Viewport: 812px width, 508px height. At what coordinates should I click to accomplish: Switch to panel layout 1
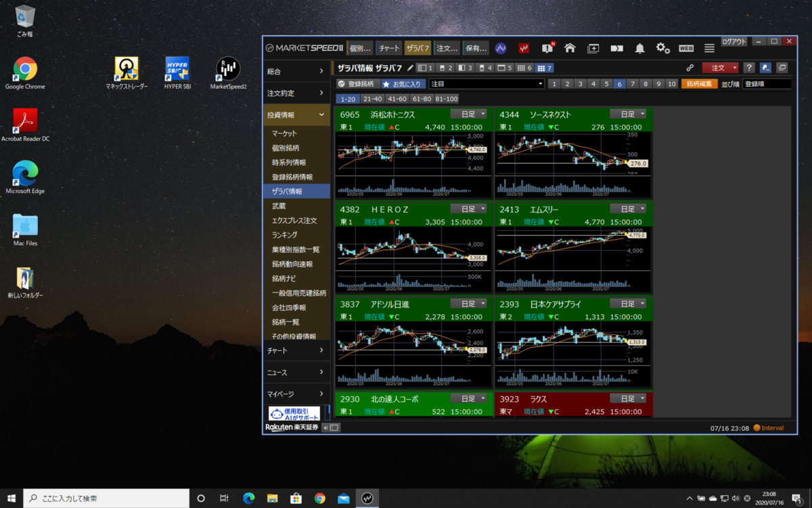point(425,68)
